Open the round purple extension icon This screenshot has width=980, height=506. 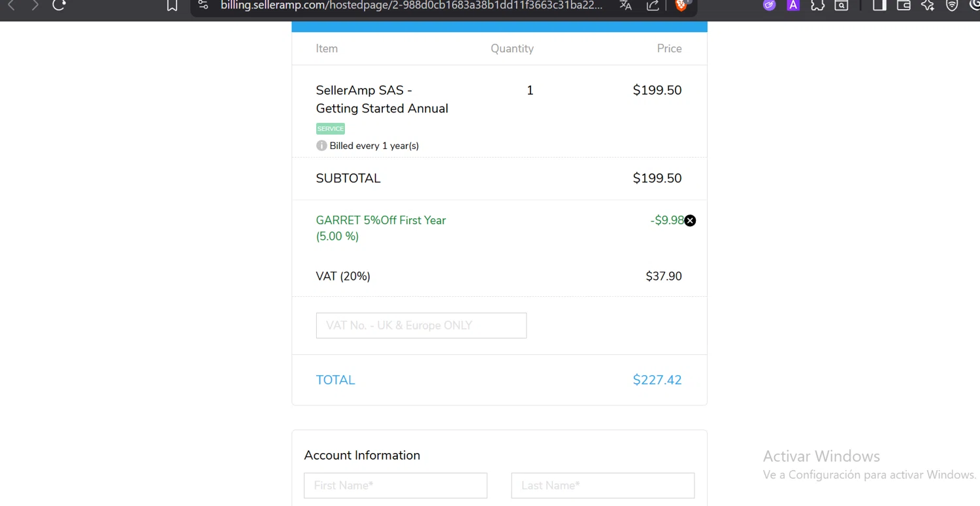[770, 5]
